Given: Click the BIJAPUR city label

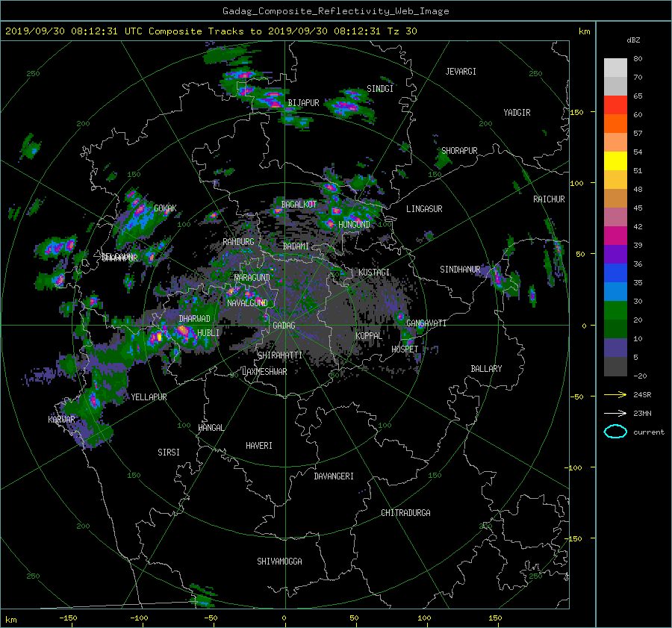Looking at the screenshot, I should click(x=303, y=103).
